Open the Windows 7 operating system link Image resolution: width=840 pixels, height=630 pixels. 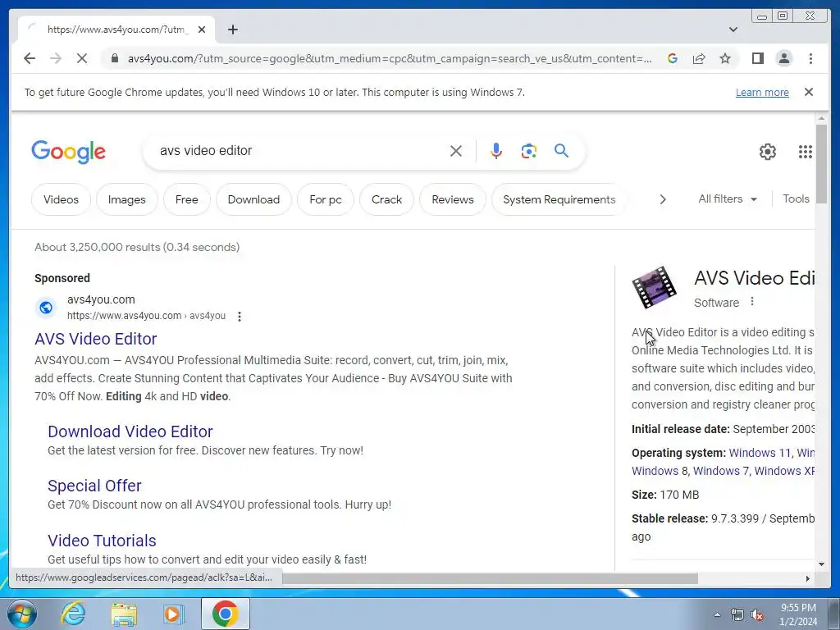tap(720, 471)
